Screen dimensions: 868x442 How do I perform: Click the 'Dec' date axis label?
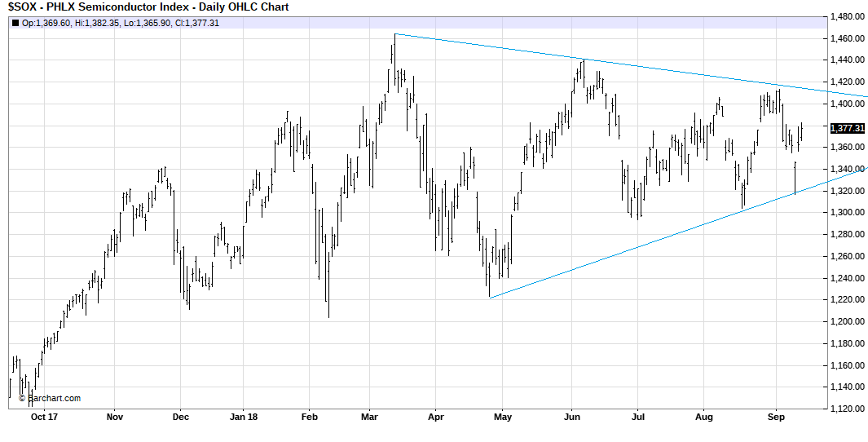[x=180, y=417]
